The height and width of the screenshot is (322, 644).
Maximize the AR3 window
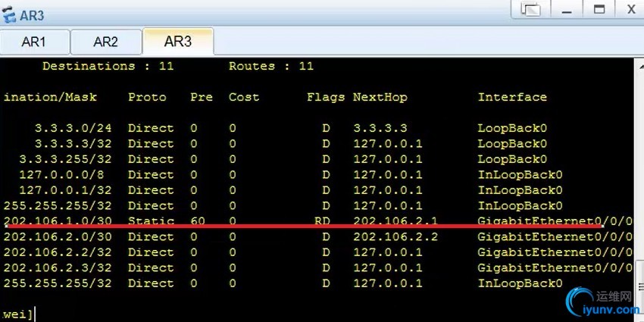(x=599, y=9)
